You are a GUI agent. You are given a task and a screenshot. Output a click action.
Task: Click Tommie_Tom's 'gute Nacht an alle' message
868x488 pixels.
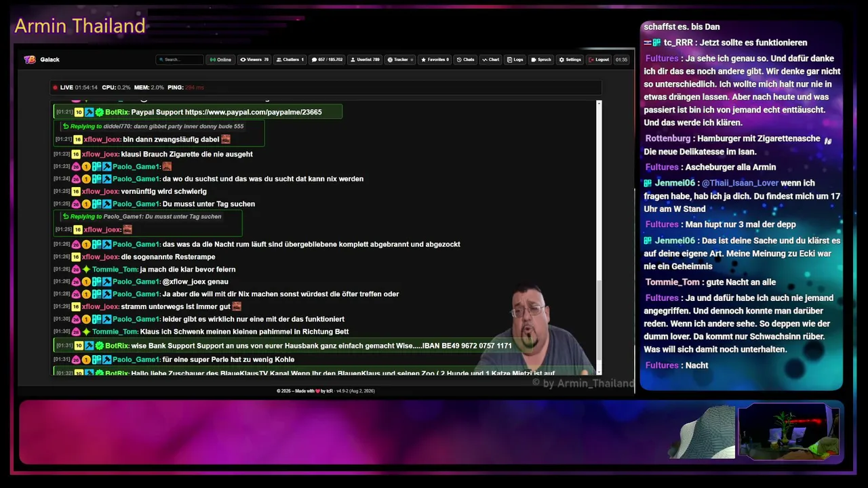click(x=711, y=282)
